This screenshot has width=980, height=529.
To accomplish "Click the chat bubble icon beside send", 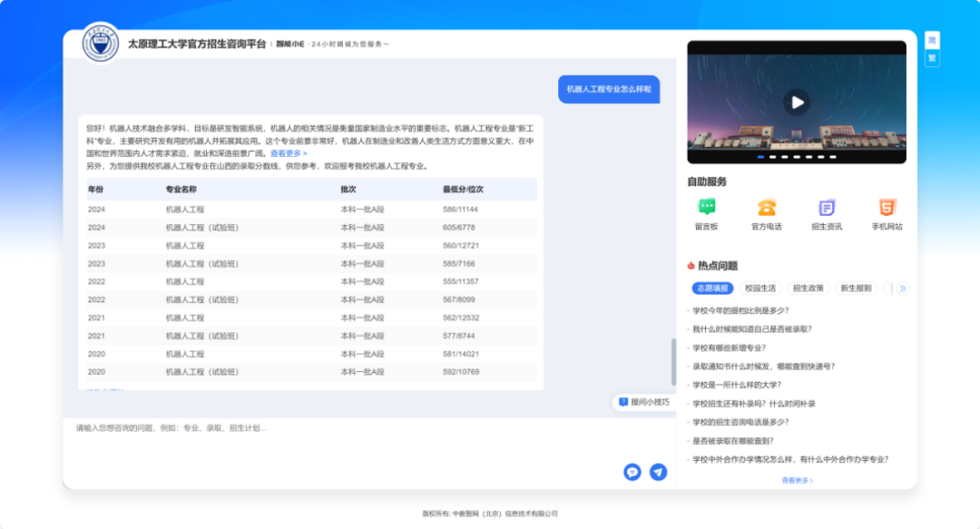I will pos(632,472).
